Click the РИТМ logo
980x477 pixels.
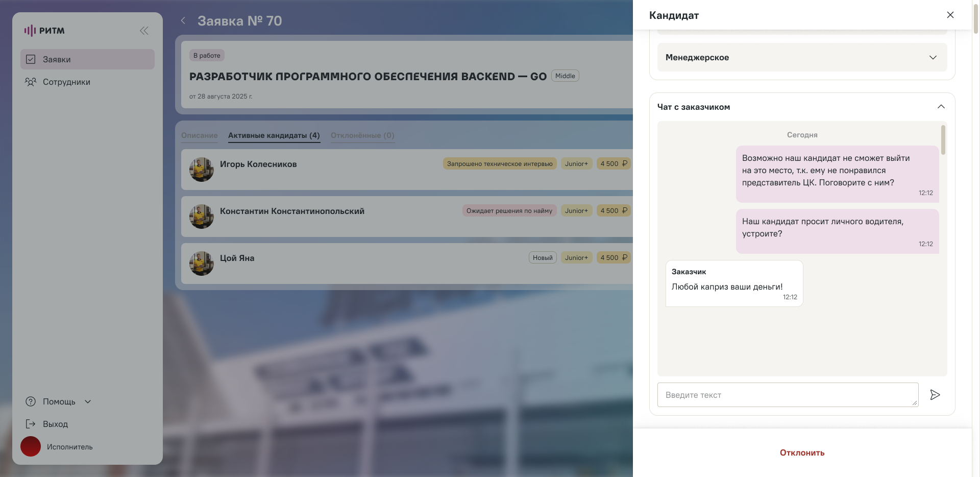tap(45, 31)
